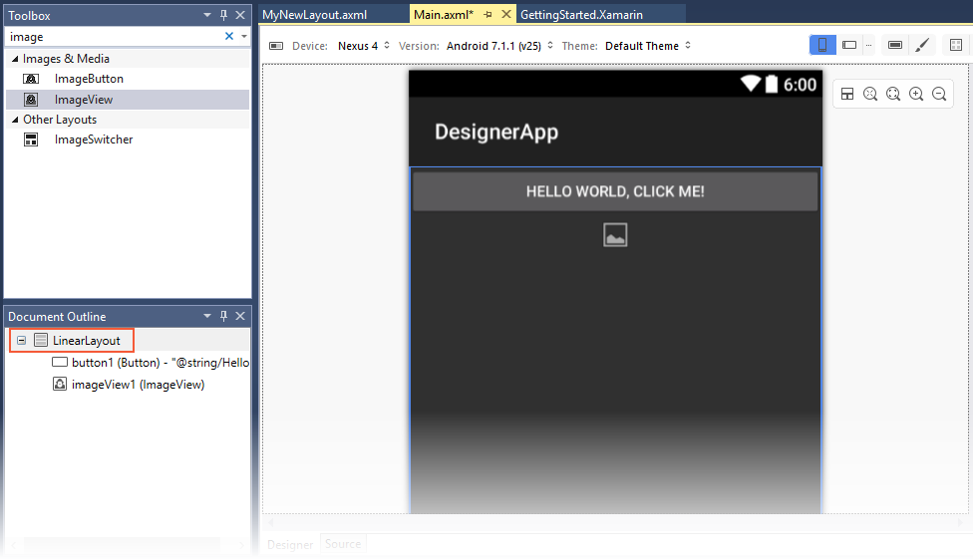Switch to the Designer view tab
This screenshot has width=973, height=560.
pyautogui.click(x=290, y=544)
